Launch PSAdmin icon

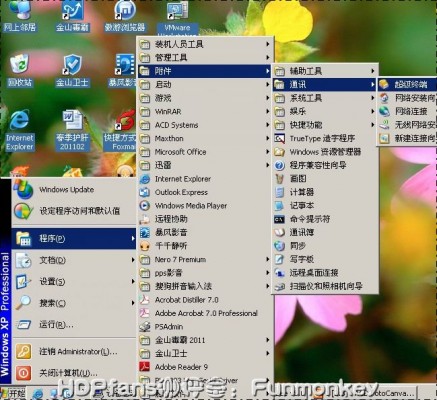tap(144, 327)
